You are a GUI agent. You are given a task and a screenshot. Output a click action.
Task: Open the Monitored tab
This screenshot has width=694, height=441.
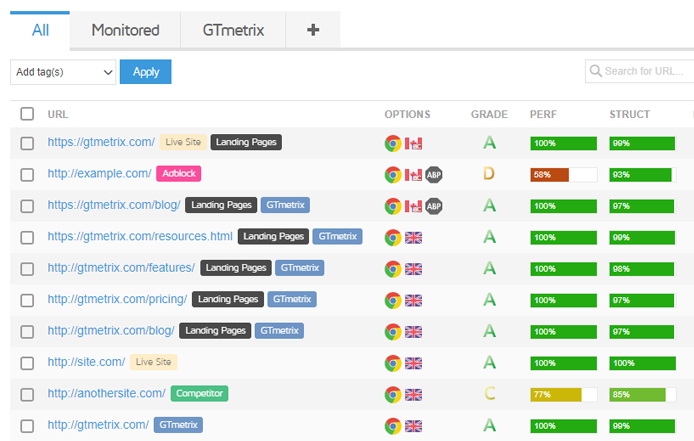[125, 30]
